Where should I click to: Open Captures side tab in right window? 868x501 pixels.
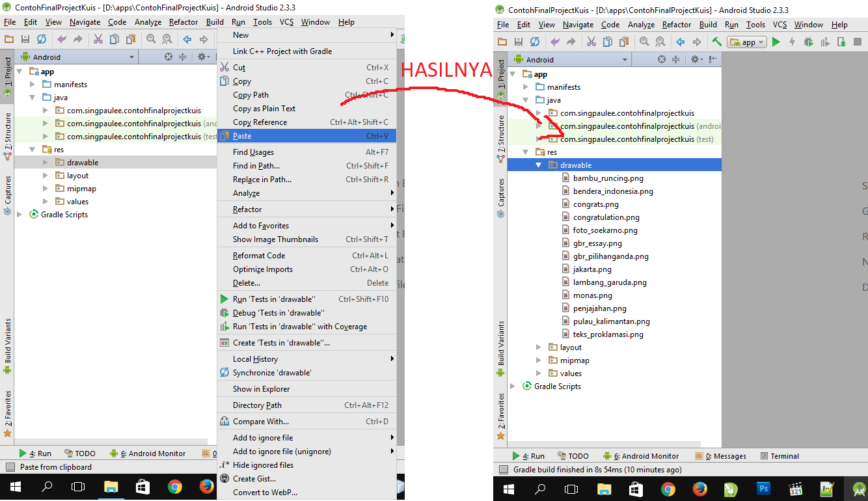click(x=500, y=196)
